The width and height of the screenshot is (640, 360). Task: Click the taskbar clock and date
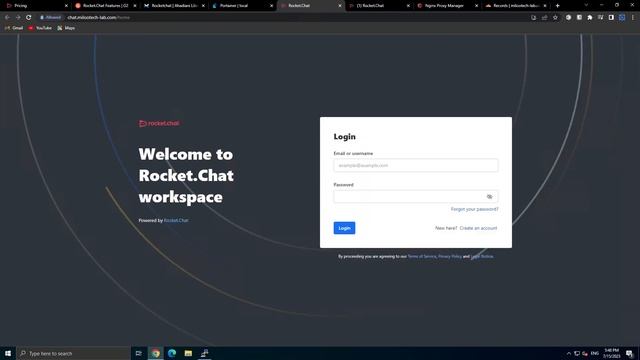[x=611, y=353]
